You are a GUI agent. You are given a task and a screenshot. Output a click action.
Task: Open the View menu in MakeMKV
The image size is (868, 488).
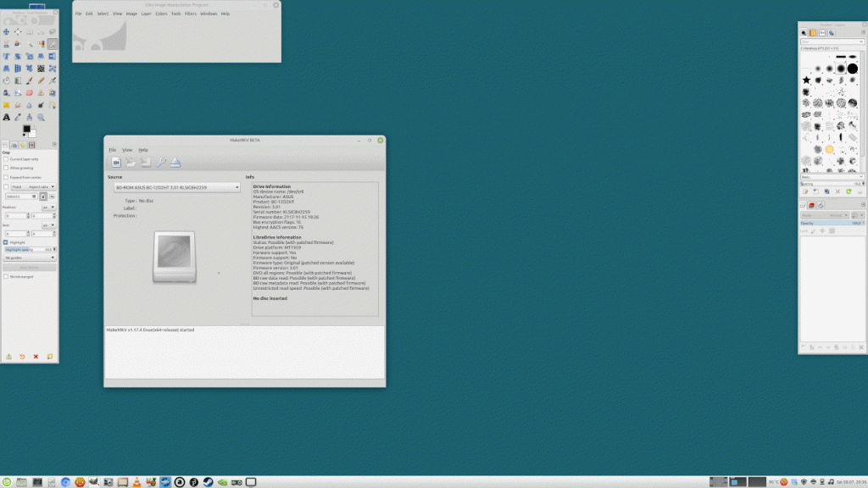tap(127, 150)
